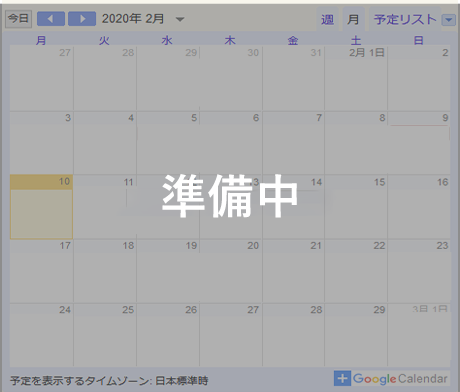Click the date 31 in first row
Viewport: 460px width, 392px height.
(x=316, y=53)
